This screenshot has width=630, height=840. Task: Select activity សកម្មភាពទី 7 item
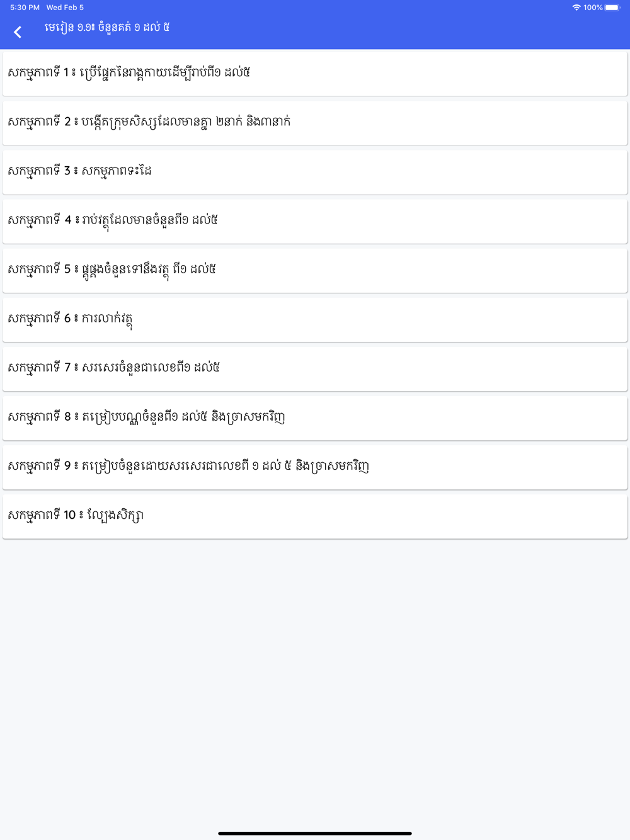[x=315, y=368]
